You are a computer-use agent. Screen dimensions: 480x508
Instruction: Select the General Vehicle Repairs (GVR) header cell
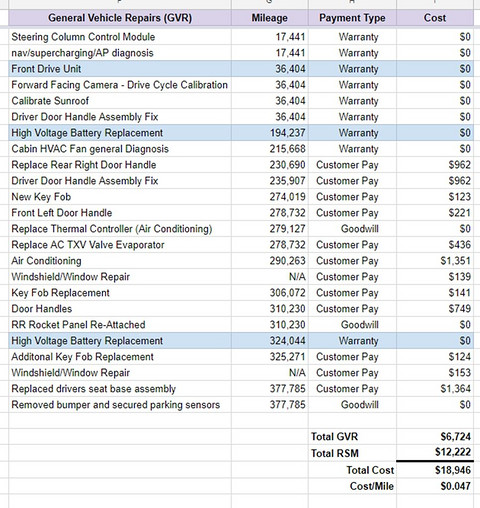(120, 18)
